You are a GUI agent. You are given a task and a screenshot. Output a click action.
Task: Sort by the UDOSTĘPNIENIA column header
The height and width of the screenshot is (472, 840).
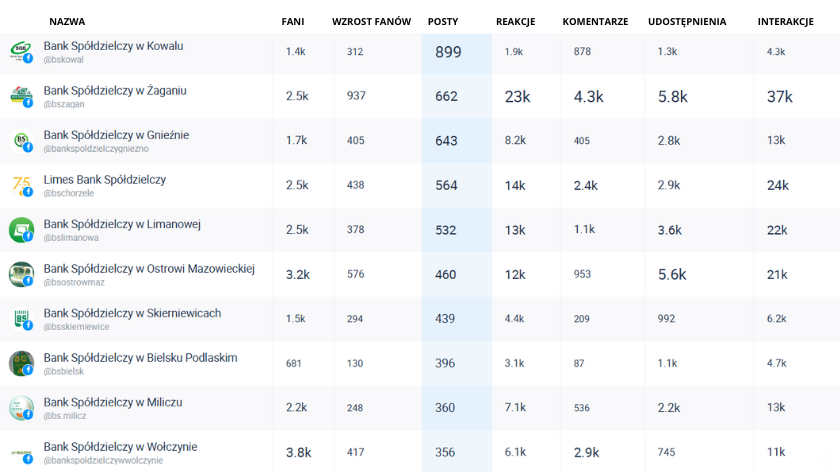click(687, 21)
